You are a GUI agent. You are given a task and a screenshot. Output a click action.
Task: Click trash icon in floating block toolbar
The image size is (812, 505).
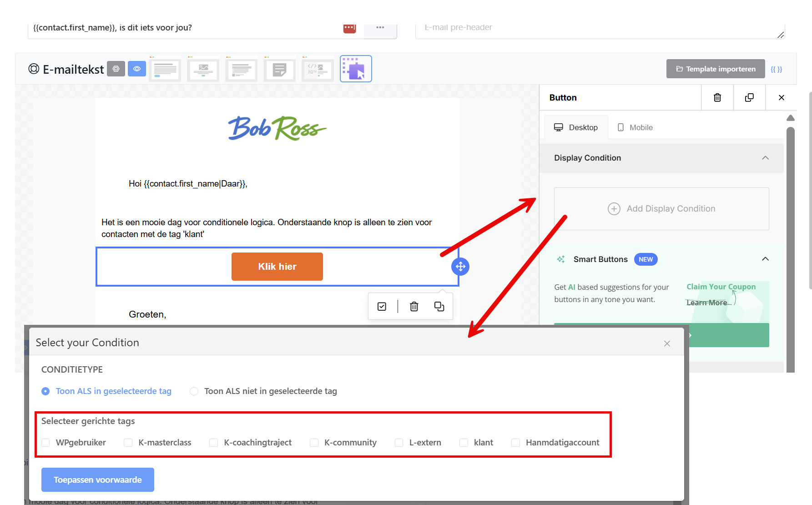tap(414, 307)
